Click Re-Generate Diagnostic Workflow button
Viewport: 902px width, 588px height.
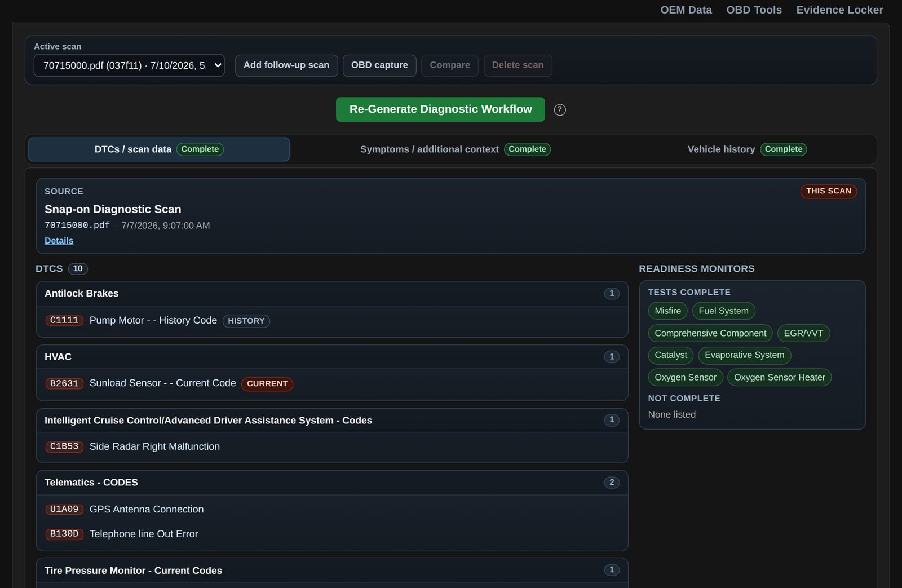coord(440,109)
